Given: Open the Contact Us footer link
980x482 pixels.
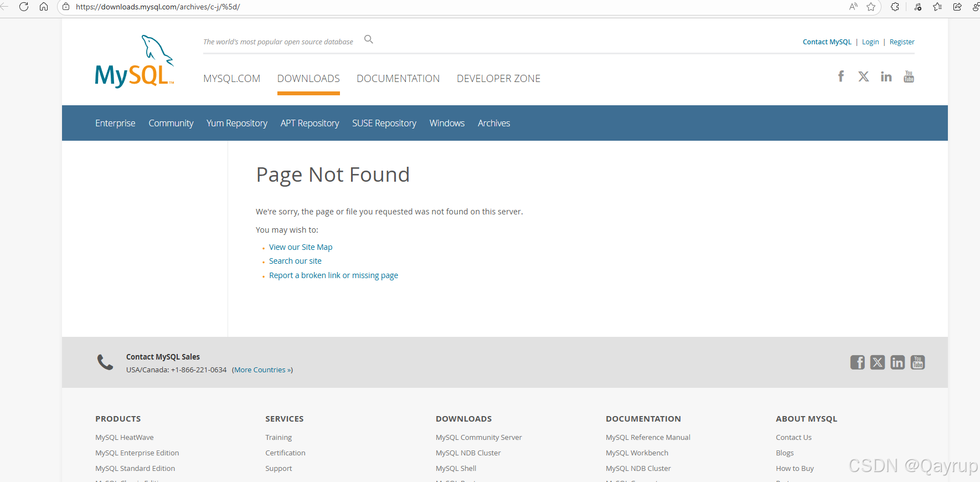Looking at the screenshot, I should tap(794, 438).
